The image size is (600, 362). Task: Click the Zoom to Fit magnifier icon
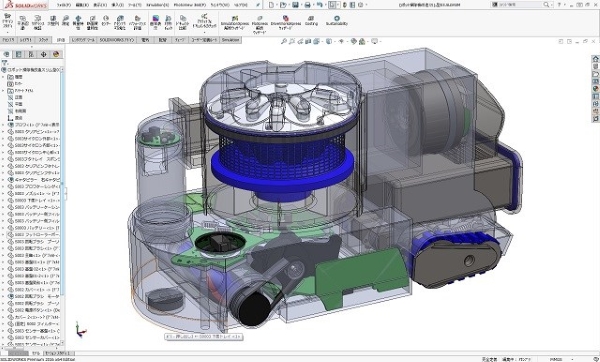coord(284,41)
